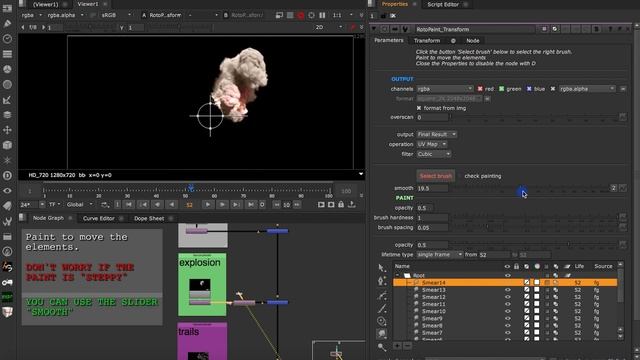The width and height of the screenshot is (640, 360).
Task: Collapse the Root layer tree item
Action: (x=397, y=276)
